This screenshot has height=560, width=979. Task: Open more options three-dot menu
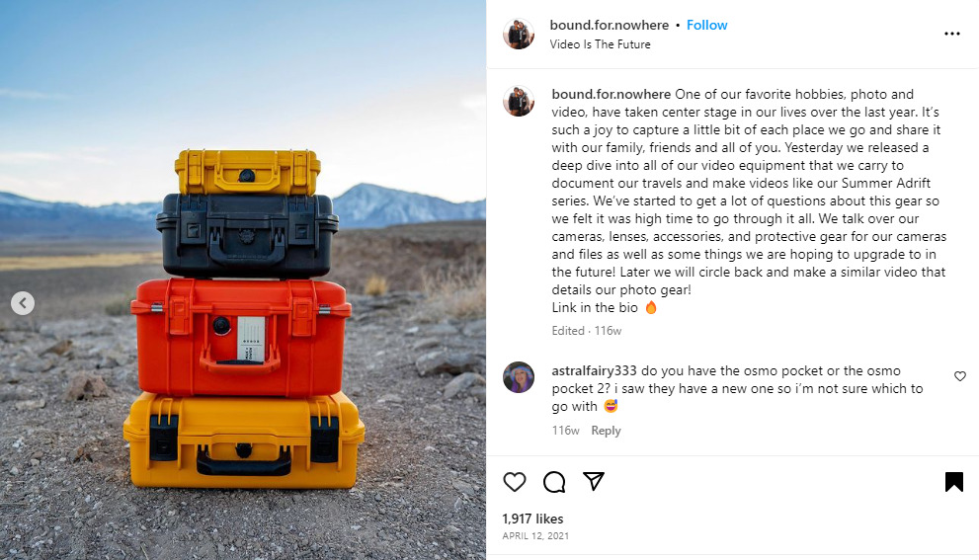[x=952, y=34]
